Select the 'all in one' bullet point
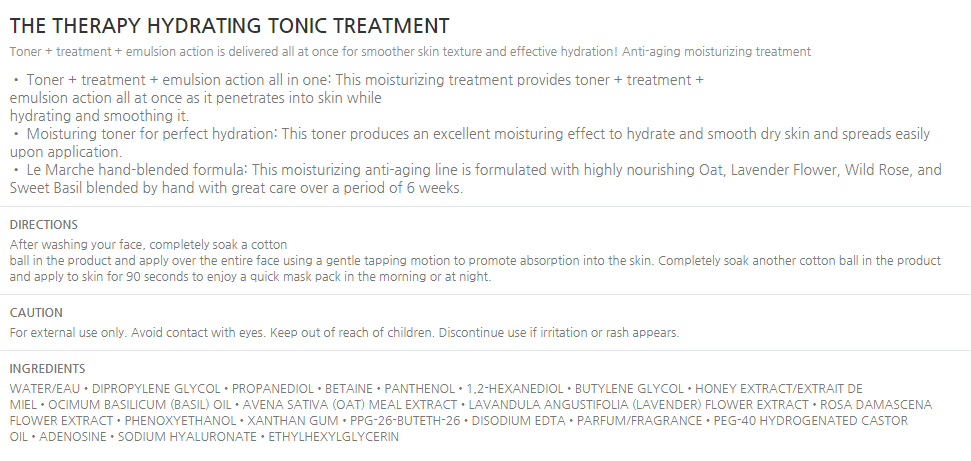971x461 pixels. point(357,79)
